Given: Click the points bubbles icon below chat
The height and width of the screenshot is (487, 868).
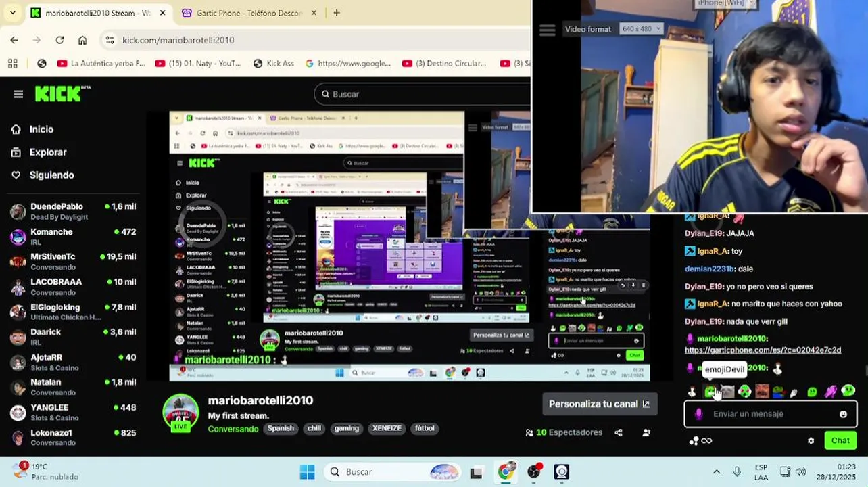Looking at the screenshot, I should click(694, 441).
